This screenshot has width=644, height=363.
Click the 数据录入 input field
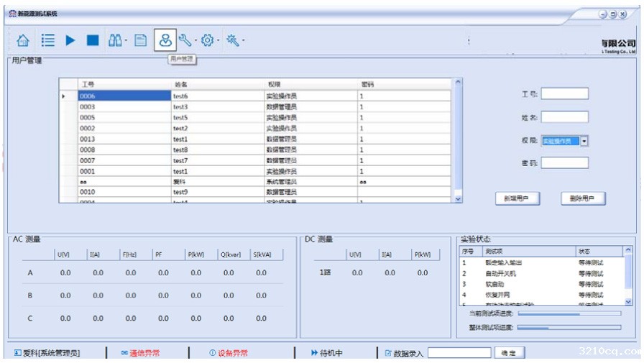pos(459,353)
